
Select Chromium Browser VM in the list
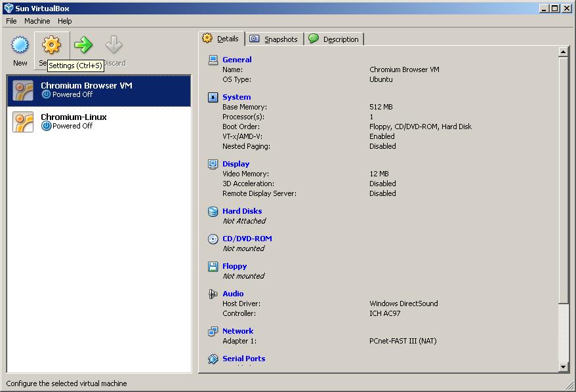click(99, 90)
